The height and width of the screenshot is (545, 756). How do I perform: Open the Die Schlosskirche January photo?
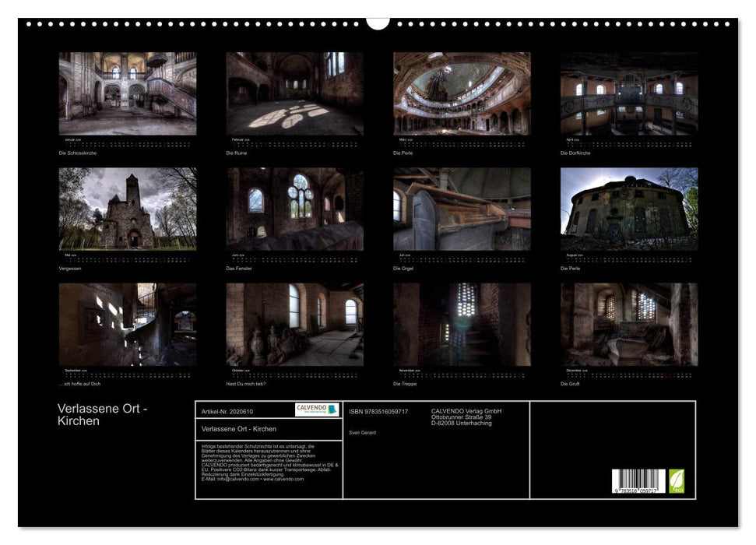tap(128, 93)
